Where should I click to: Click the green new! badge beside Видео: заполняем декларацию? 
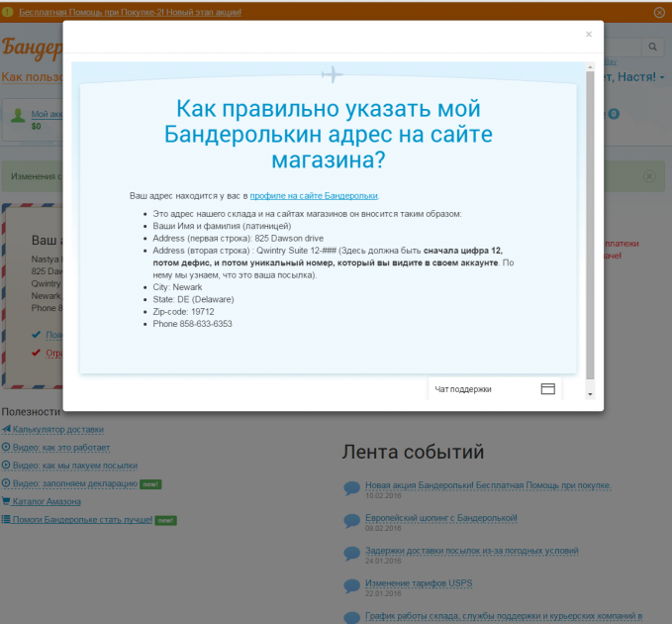(150, 484)
